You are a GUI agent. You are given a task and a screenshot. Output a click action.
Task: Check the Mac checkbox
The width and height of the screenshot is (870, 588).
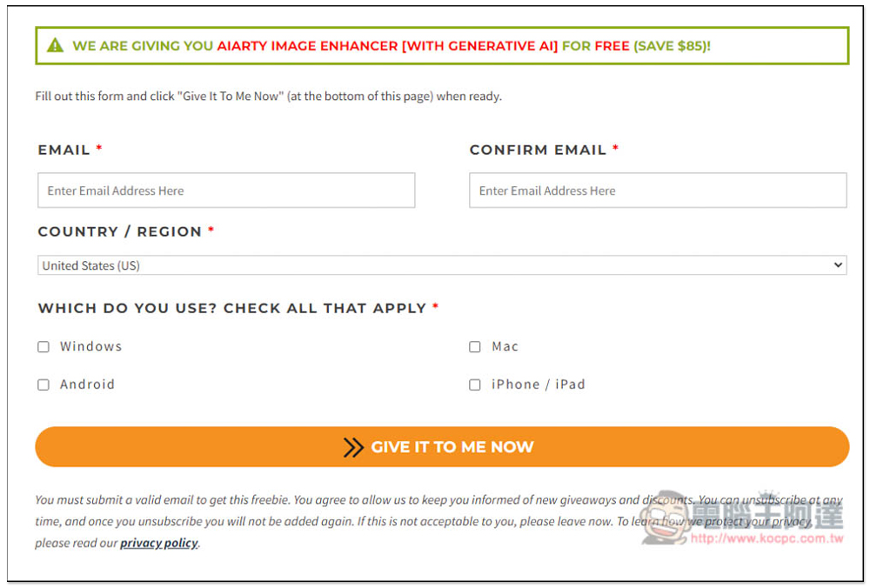[x=475, y=347]
